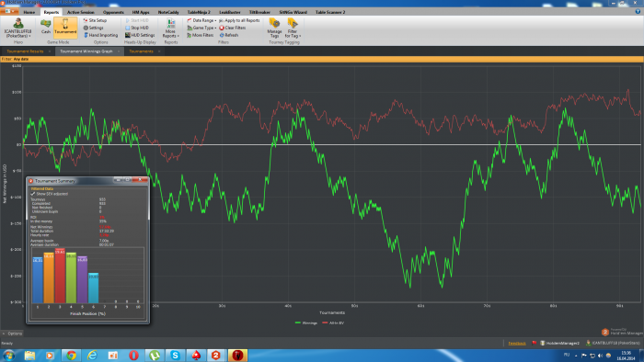Close the Tournament Results tab
Viewport: 644px width, 362px height.
pos(50,51)
